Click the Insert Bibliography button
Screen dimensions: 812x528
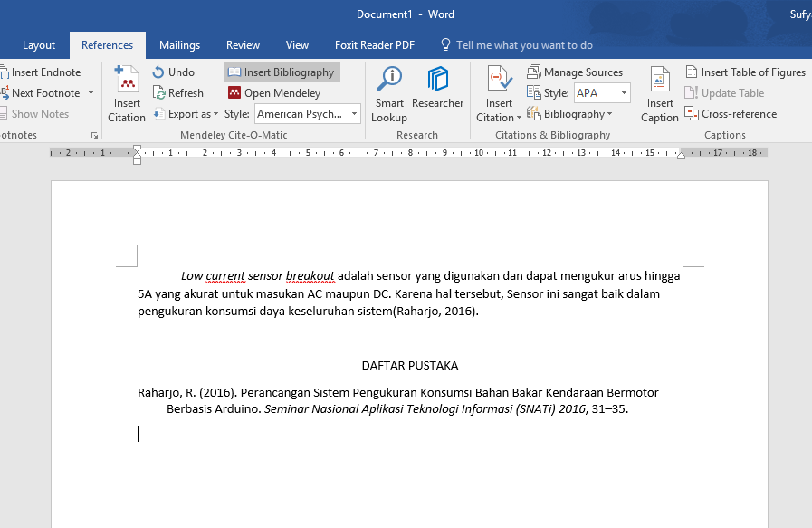click(x=282, y=72)
